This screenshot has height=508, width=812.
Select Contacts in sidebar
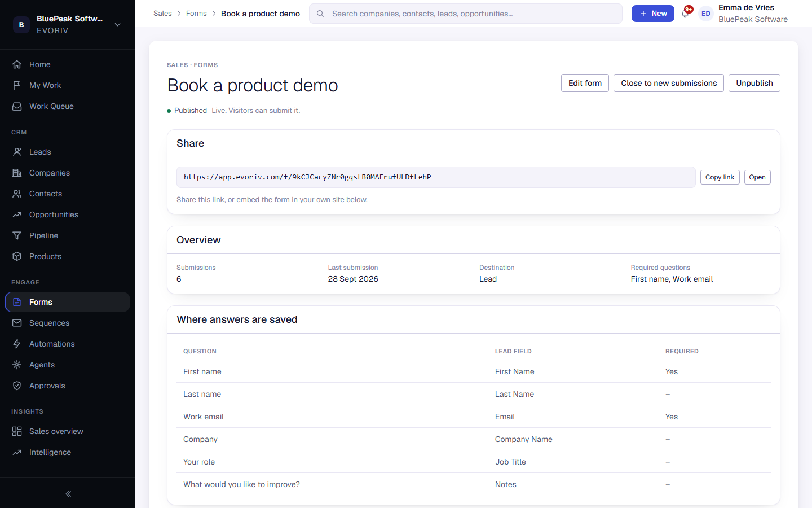pos(68,194)
